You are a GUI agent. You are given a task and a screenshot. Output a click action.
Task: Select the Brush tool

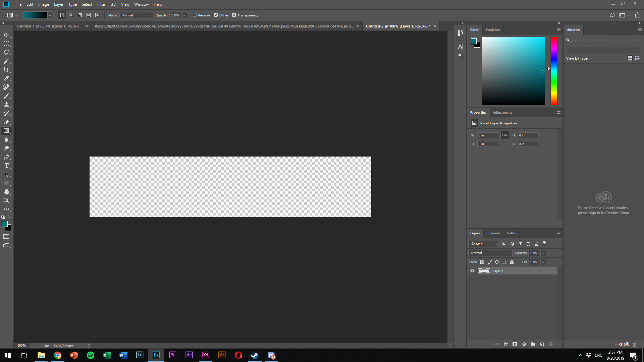(6, 96)
